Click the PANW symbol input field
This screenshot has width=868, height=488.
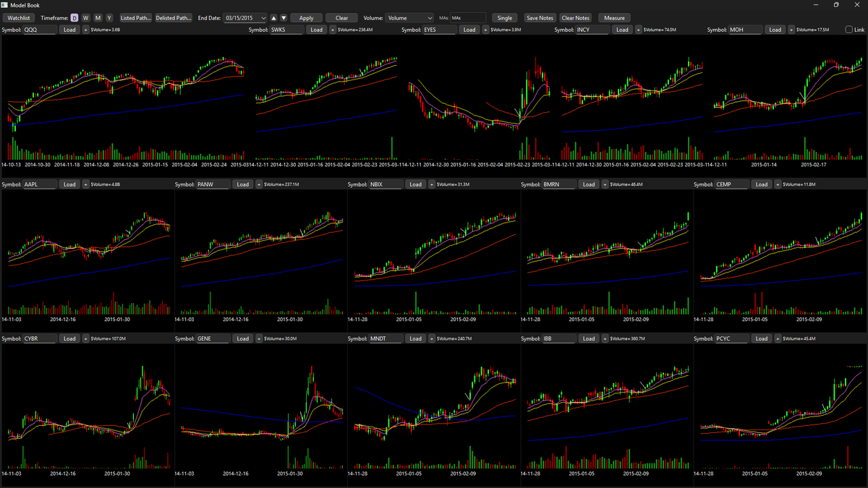pos(213,184)
